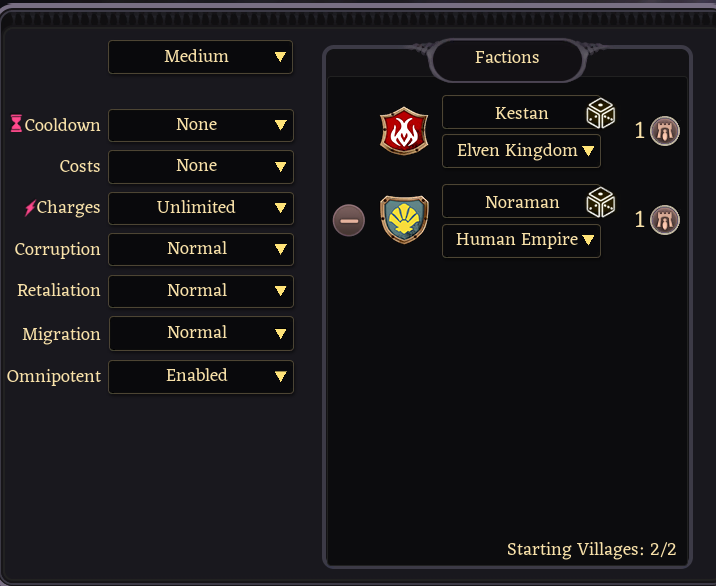716x586 pixels.
Task: Open the Cooldown dropdown set to None
Action: tap(200, 125)
